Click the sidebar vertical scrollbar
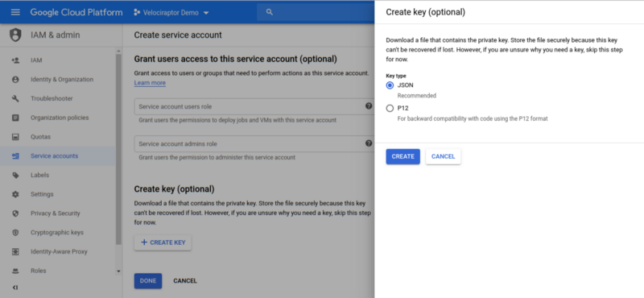644x298 pixels. pyautogui.click(x=118, y=149)
